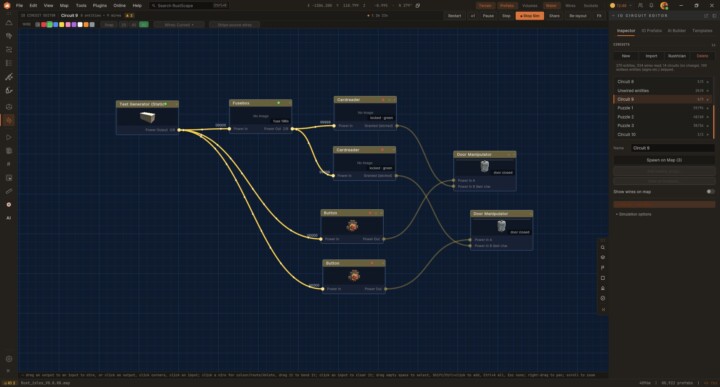The height and width of the screenshot is (387, 720).
Task: Click the Fit view button
Action: coord(599,16)
